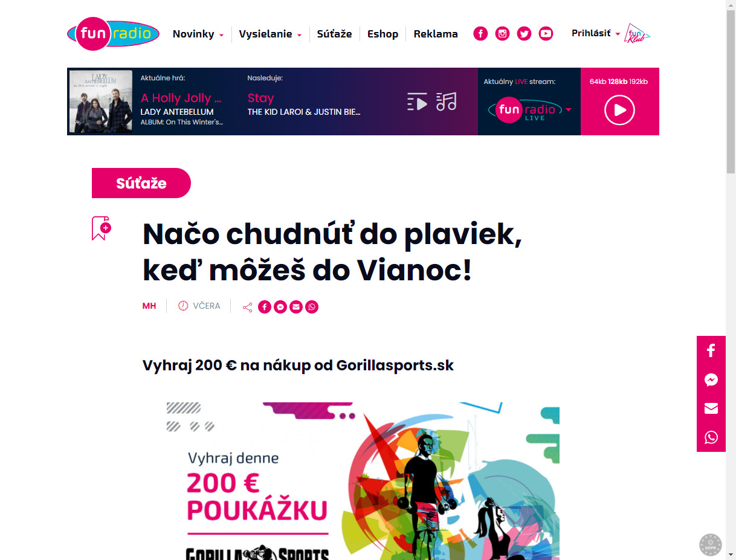Viewport: 736px width, 560px height.
Task: Expand the Vysielanie dropdown menu
Action: click(x=270, y=34)
